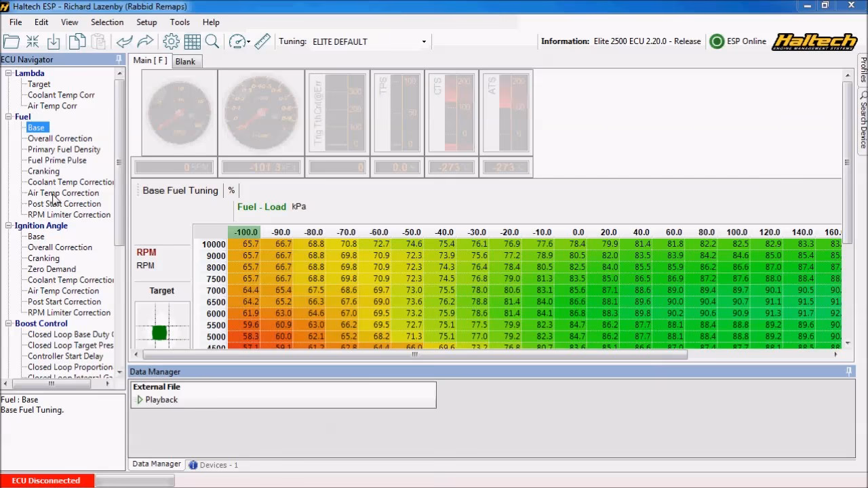Click cell 86.6 in 6500 RPM row
This screenshot has height=488, width=868.
pyautogui.click(x=576, y=302)
